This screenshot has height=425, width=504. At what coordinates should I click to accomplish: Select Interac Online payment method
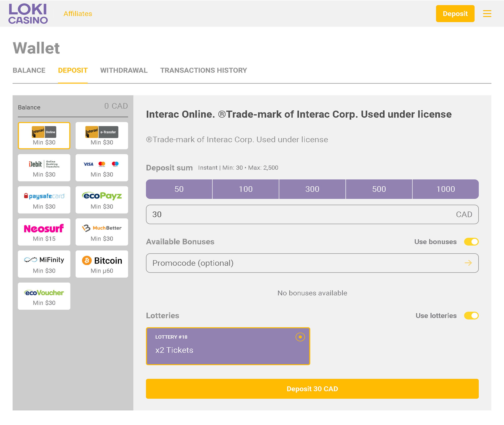[x=44, y=136]
